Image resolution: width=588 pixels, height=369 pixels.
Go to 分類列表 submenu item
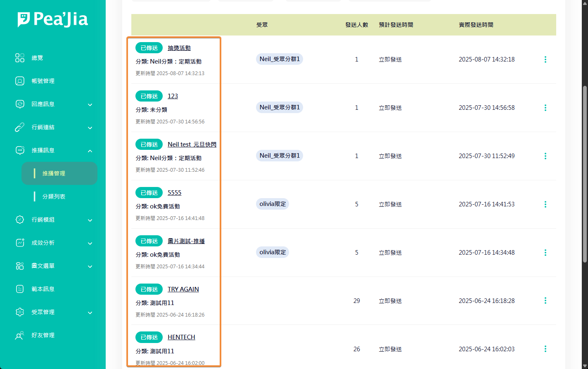(x=54, y=196)
